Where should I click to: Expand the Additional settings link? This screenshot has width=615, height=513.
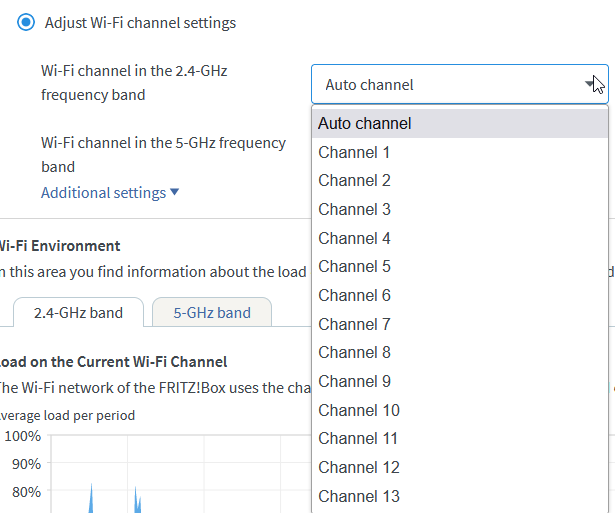(109, 193)
